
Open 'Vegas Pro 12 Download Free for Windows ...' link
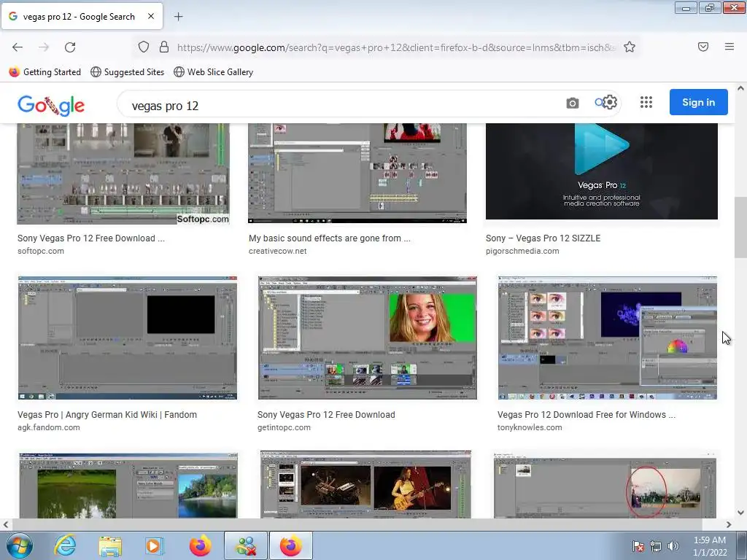(587, 415)
